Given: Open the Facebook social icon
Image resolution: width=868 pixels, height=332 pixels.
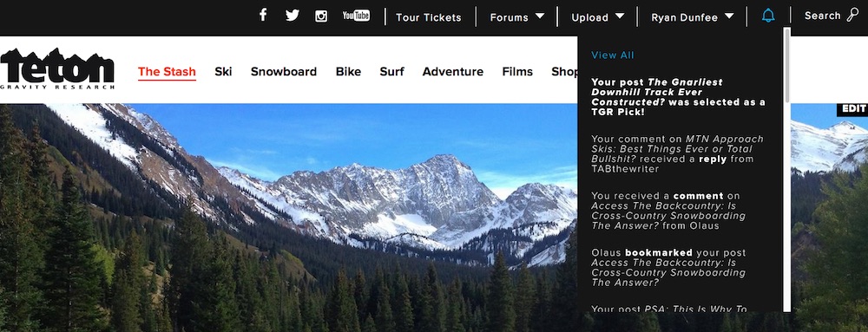Looking at the screenshot, I should (x=263, y=16).
